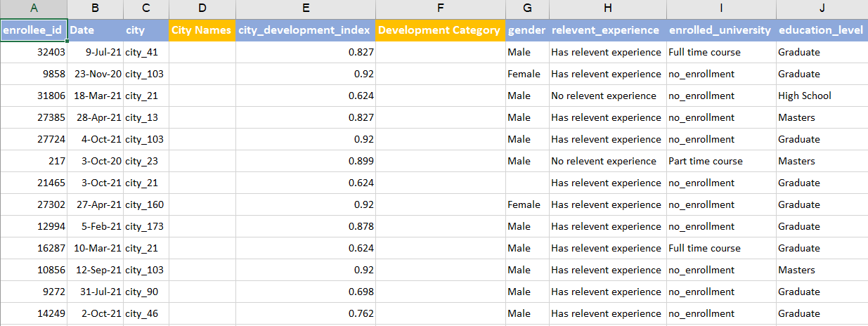868x326 pixels.
Task: Click the date cell 23-Nov-20
Action: point(96,74)
